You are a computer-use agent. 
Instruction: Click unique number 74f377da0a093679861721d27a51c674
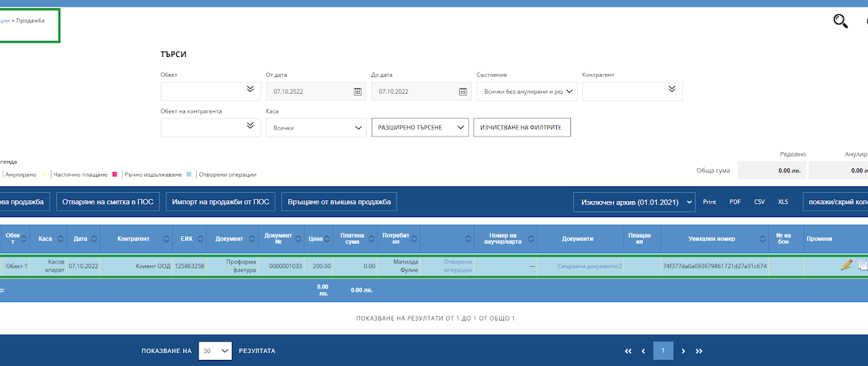click(715, 266)
